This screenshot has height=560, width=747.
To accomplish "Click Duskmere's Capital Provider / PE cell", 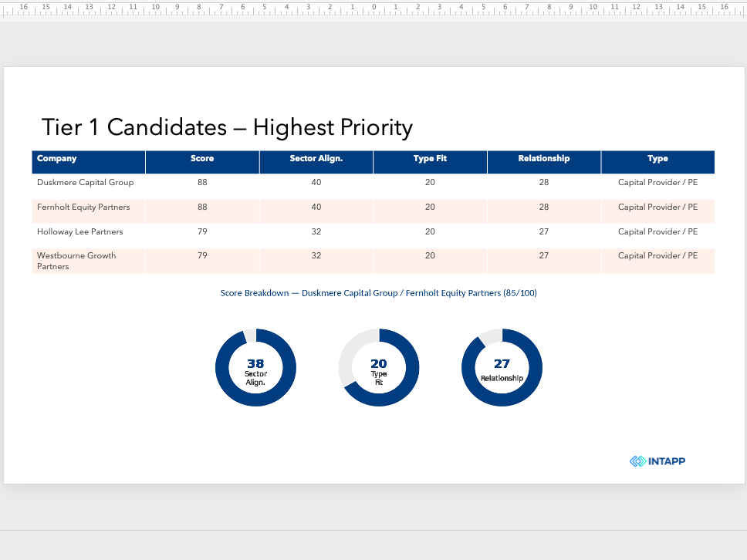I will pos(658,187).
